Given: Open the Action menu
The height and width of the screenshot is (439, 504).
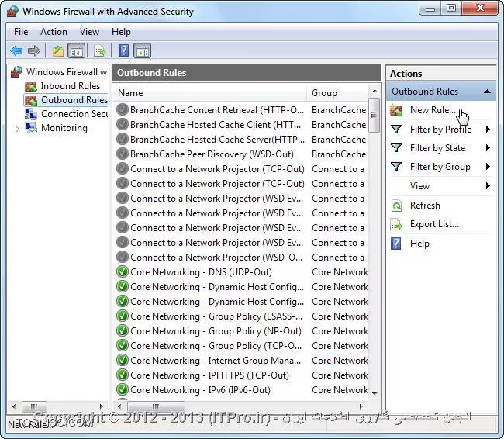Looking at the screenshot, I should click(x=54, y=32).
